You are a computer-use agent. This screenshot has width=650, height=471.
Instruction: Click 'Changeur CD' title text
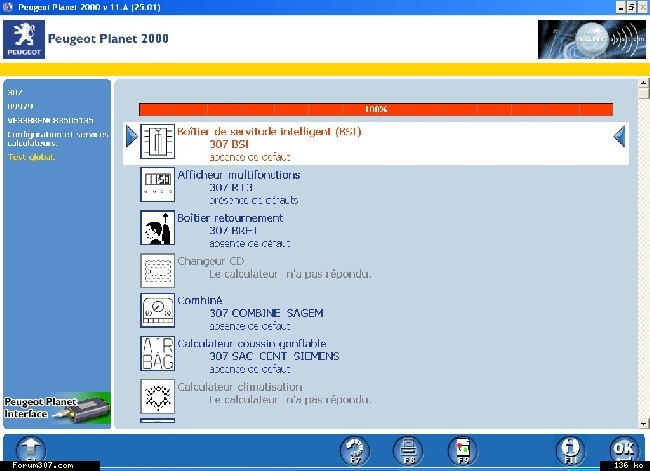click(x=211, y=261)
